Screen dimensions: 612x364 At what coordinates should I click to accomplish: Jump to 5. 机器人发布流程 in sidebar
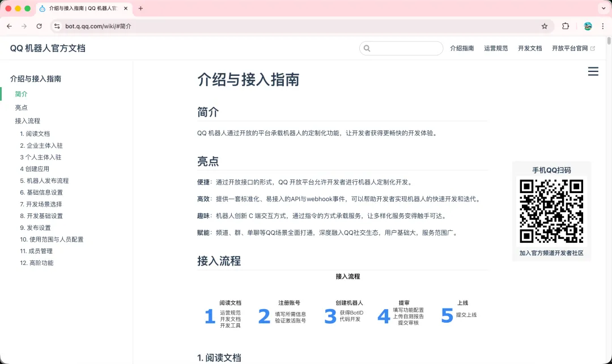pyautogui.click(x=44, y=181)
